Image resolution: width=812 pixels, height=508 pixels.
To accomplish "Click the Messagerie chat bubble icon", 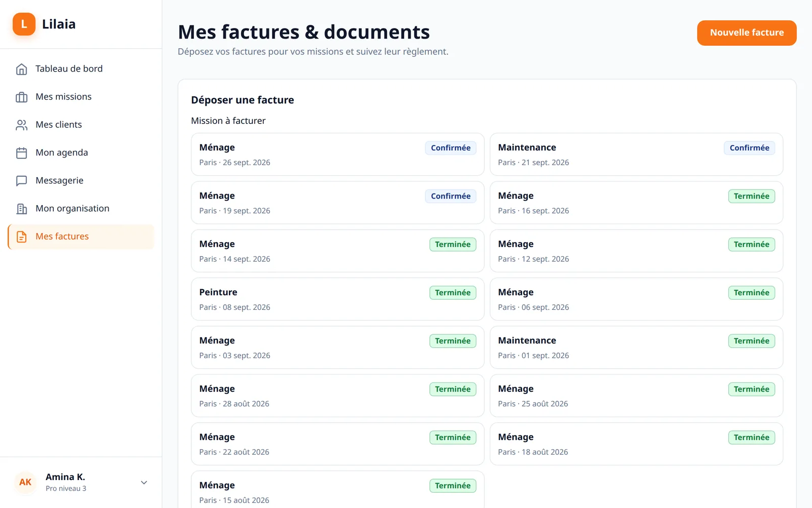I will pyautogui.click(x=21, y=181).
